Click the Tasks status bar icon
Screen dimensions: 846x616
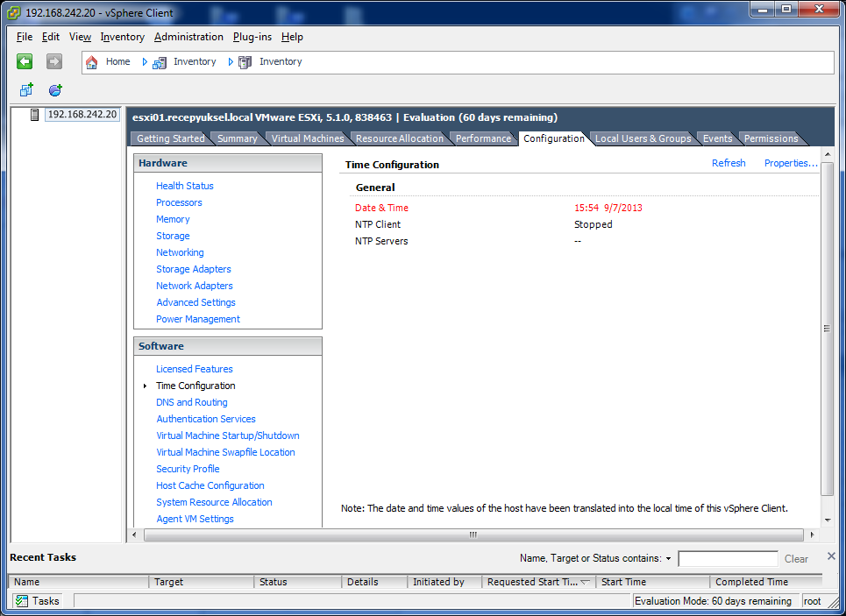click(x=22, y=601)
